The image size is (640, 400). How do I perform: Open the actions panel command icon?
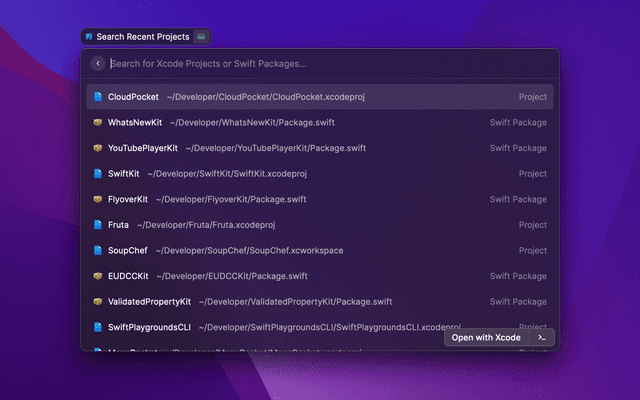[x=541, y=338]
